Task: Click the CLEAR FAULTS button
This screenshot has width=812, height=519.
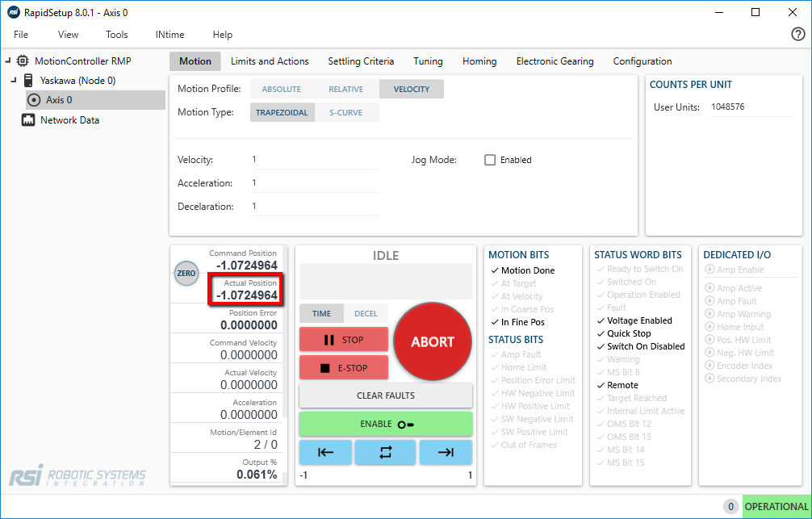Action: pyautogui.click(x=386, y=396)
